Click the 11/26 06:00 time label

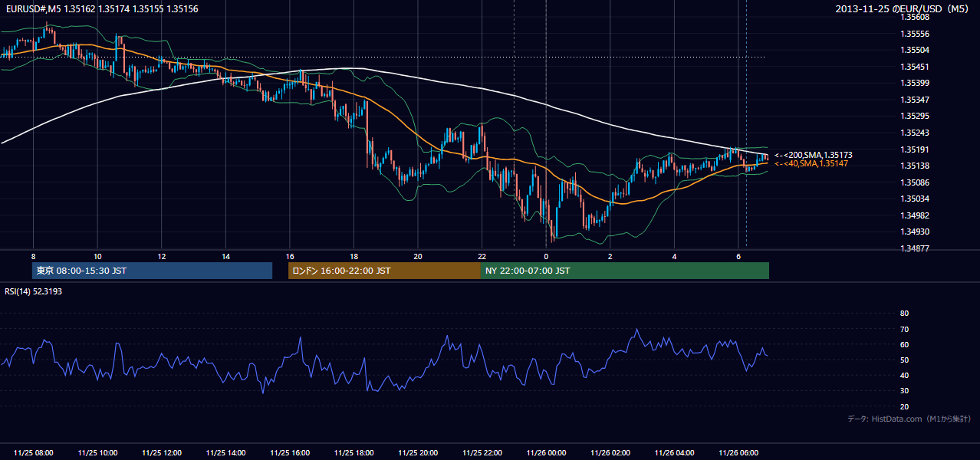point(738,453)
